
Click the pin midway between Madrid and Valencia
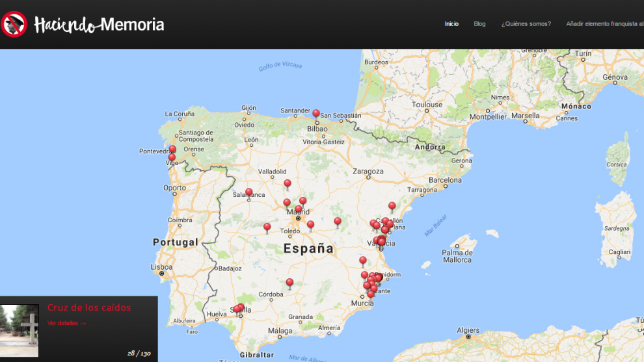(337, 222)
